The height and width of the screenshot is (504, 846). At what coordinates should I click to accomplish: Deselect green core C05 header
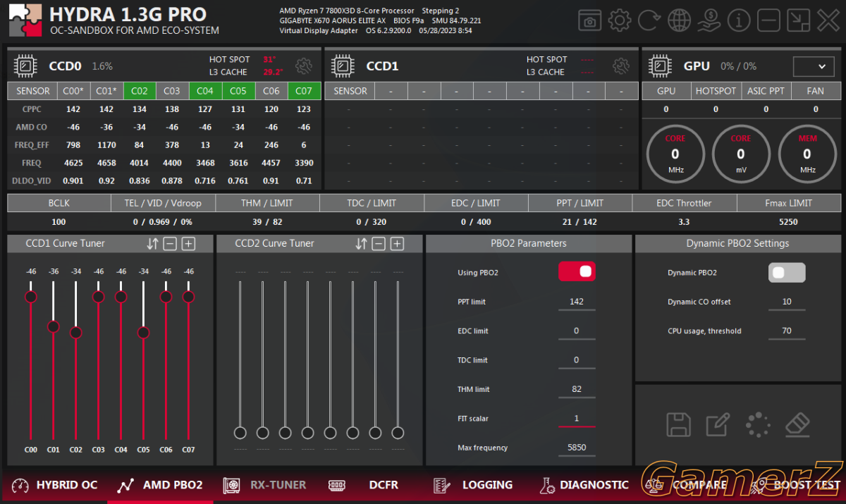(238, 91)
